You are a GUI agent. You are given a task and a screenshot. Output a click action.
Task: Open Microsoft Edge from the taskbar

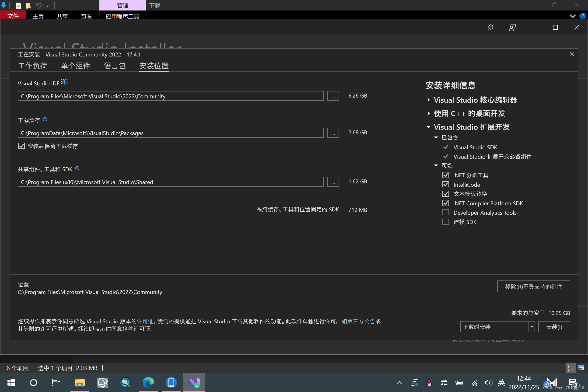point(148,382)
